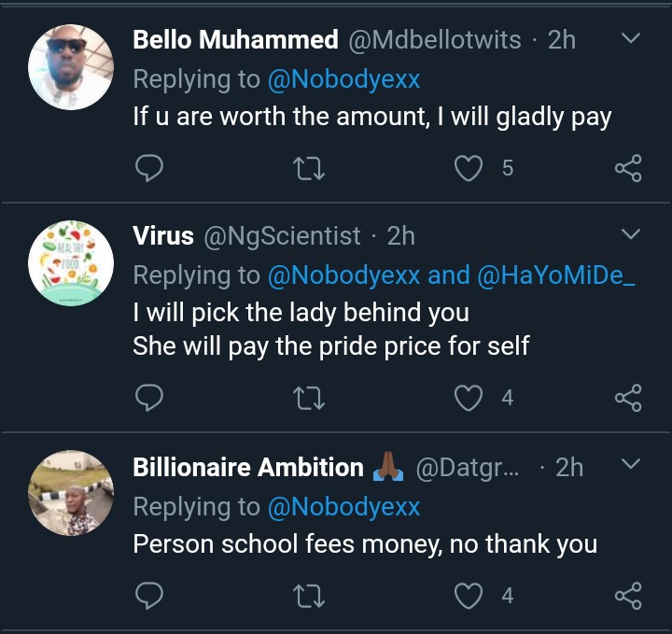This screenshot has width=672, height=634.
Task: View the Virus healthy food avatar
Action: pos(71,262)
